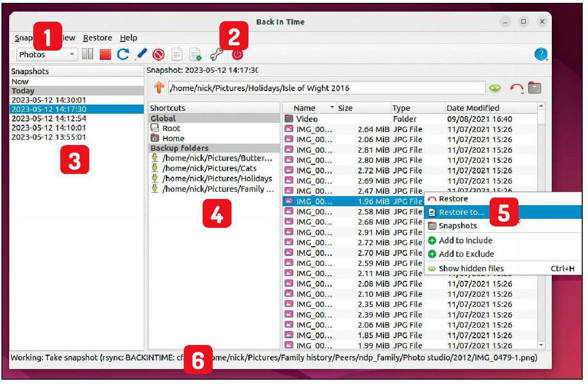
Task: Open backup folder /home/nick/Pictures/Cats
Action: click(215, 168)
